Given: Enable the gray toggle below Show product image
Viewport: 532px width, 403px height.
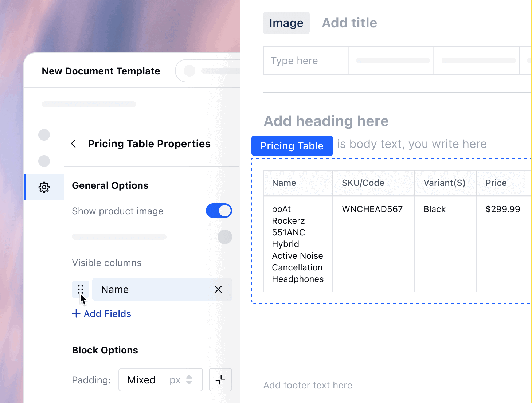Looking at the screenshot, I should (x=225, y=237).
